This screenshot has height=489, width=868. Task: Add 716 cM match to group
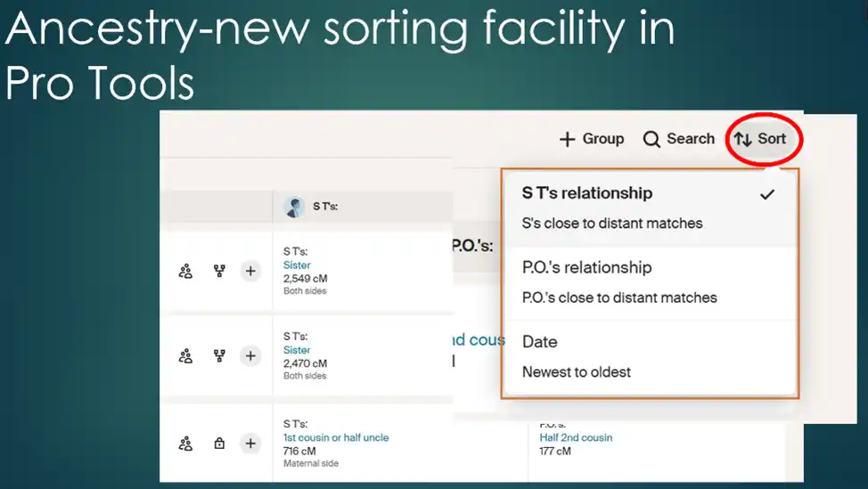[x=250, y=444]
